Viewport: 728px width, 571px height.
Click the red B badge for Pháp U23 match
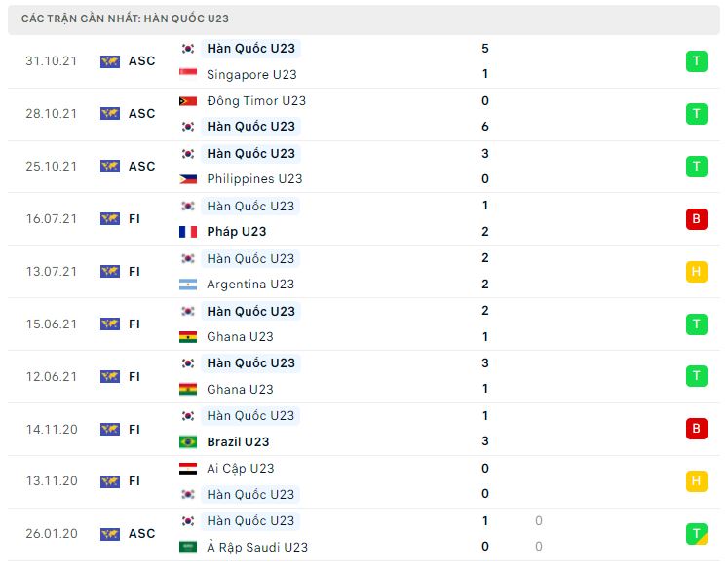(x=696, y=219)
